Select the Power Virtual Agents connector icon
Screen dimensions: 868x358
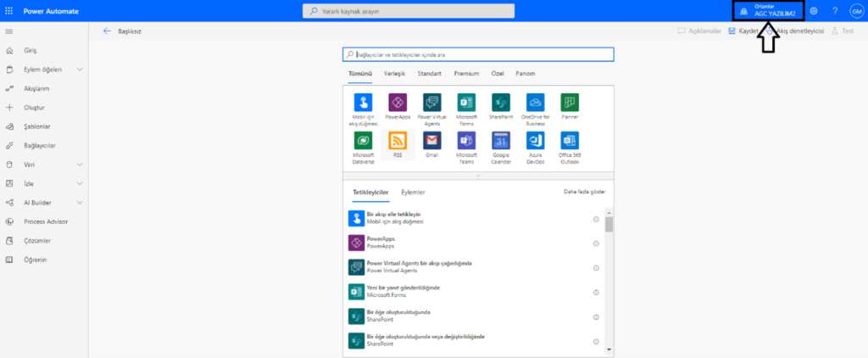click(431, 103)
